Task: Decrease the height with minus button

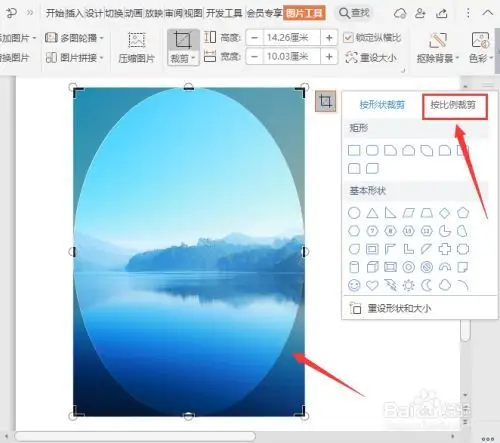Action: 255,38
